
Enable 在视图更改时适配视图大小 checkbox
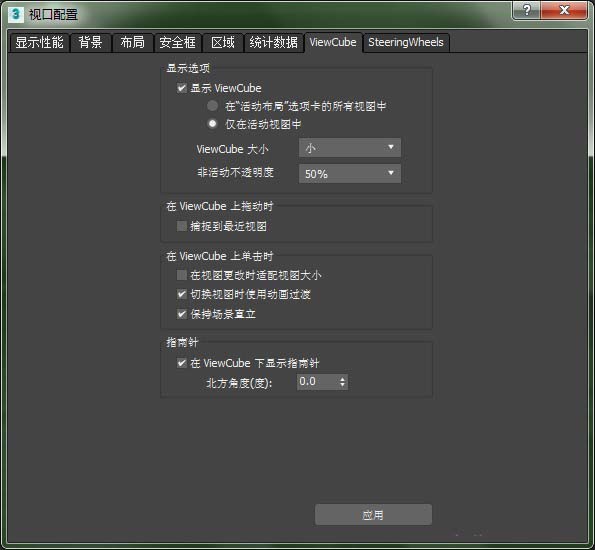[182, 275]
